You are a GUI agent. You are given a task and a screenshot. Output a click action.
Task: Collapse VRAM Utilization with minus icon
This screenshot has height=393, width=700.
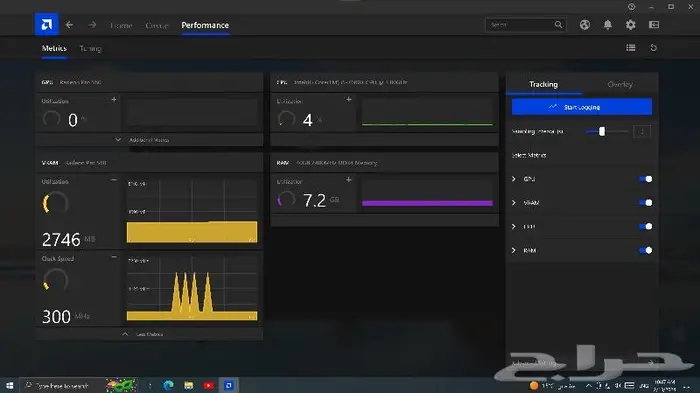(x=114, y=180)
